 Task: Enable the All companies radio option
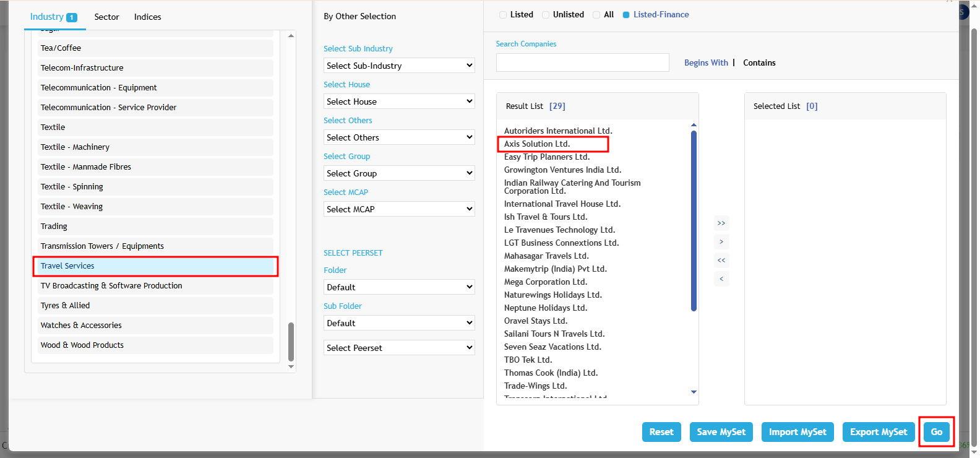[x=596, y=15]
